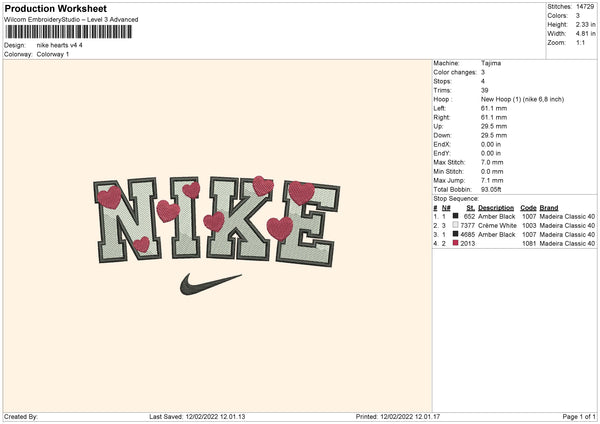The height and width of the screenshot is (424, 600).
Task: Click the Machine value Tajima
Action: [x=491, y=63]
